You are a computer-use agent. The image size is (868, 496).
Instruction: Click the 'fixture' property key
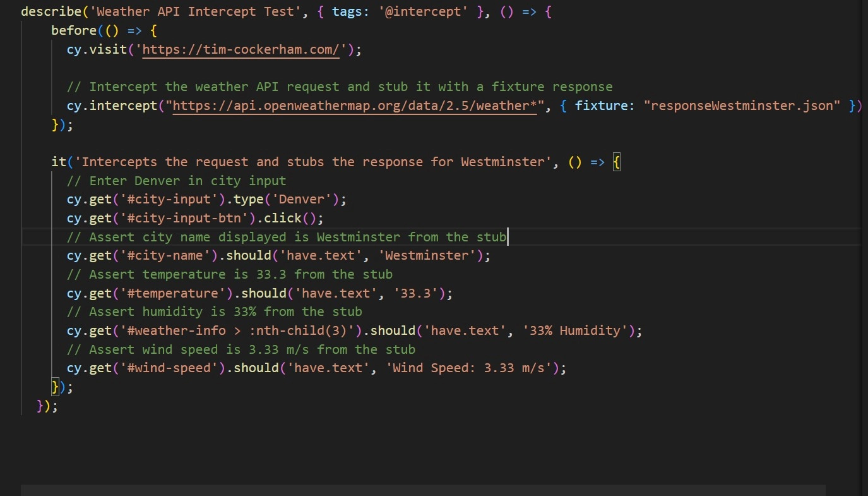[600, 106]
